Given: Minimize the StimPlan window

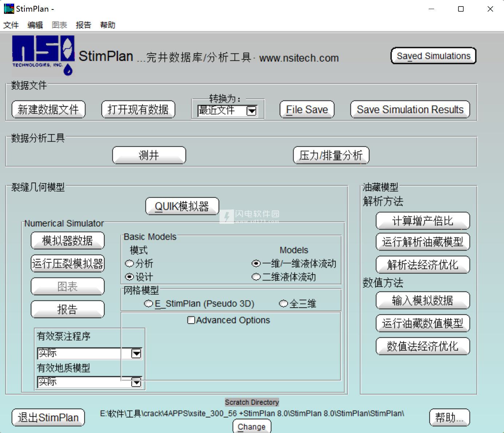Looking at the screenshot, I should click(x=432, y=9).
